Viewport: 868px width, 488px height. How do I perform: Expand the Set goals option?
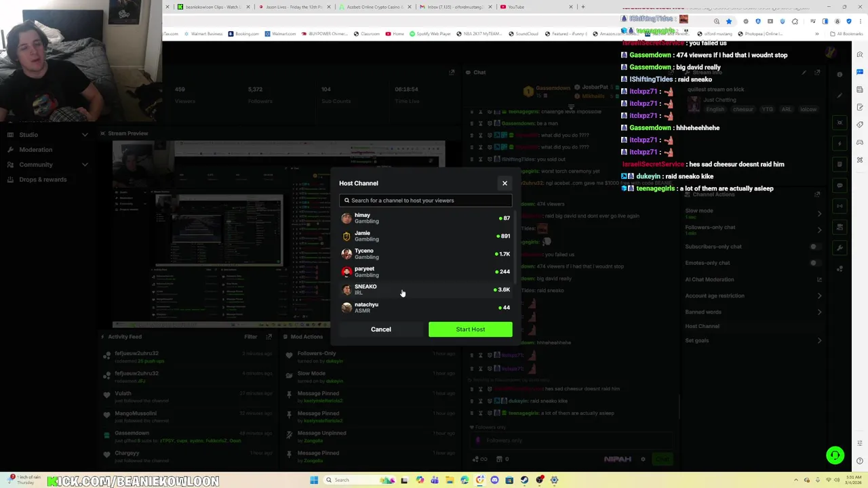click(819, 341)
